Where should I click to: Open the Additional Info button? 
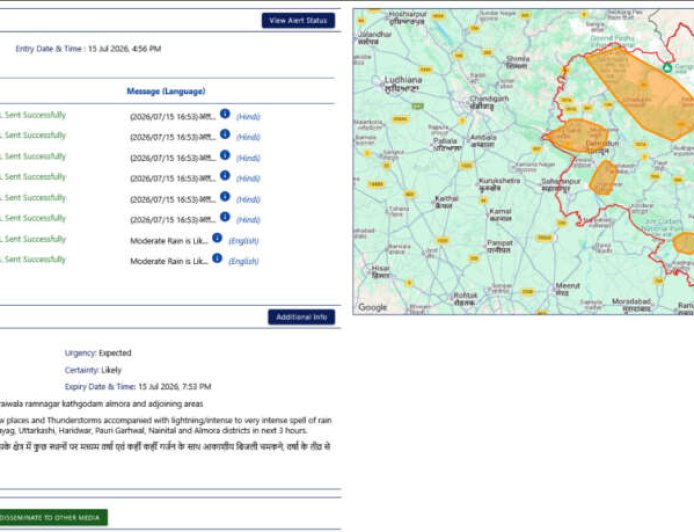click(x=301, y=317)
